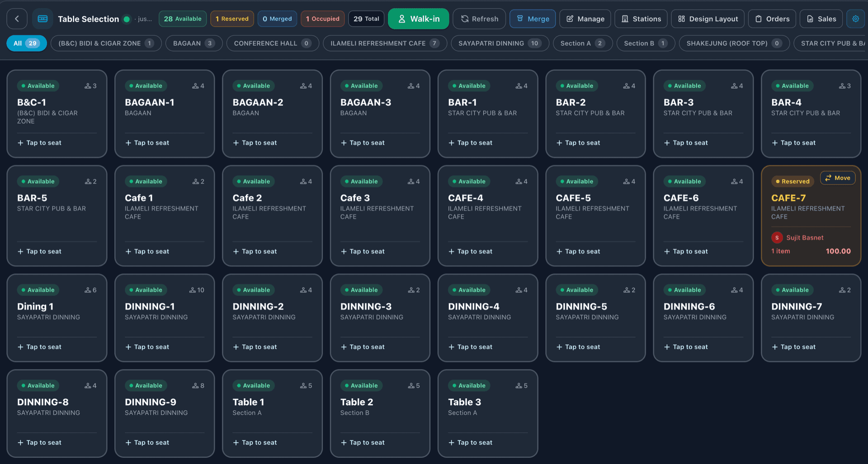Click the table selection icon beside title
The width and height of the screenshot is (868, 464).
click(x=42, y=19)
